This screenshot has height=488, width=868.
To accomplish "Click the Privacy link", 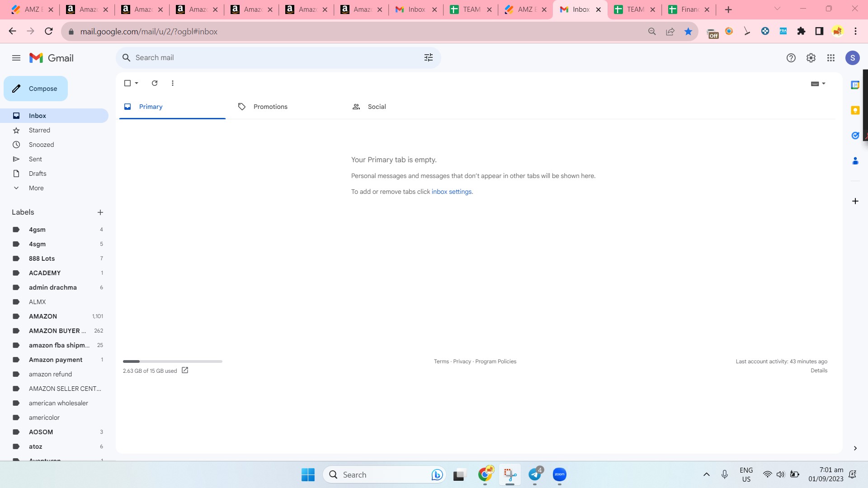I will 462,361.
